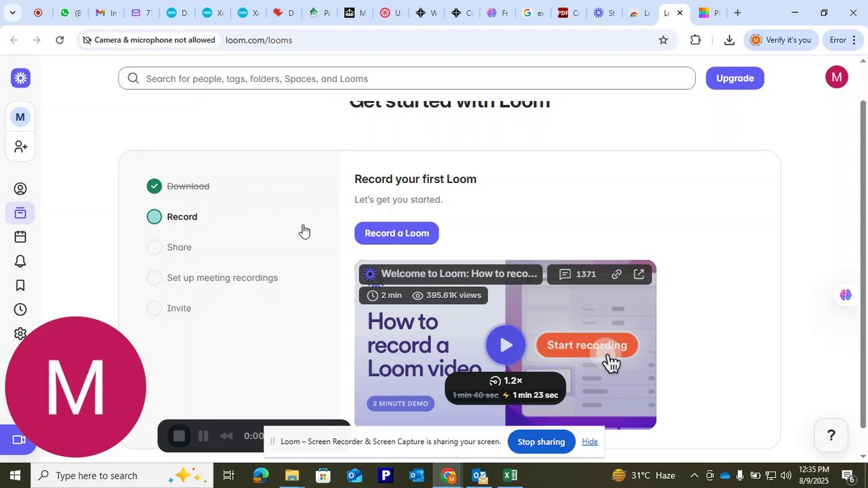
Task: Play the Welcome to Loom video
Action: point(505,345)
